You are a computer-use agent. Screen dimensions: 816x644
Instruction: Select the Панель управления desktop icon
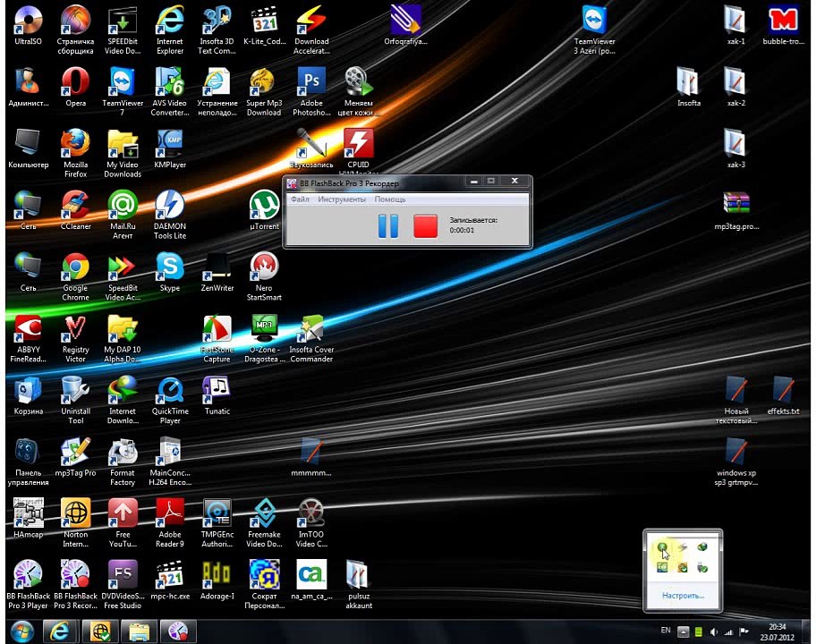coord(28,462)
